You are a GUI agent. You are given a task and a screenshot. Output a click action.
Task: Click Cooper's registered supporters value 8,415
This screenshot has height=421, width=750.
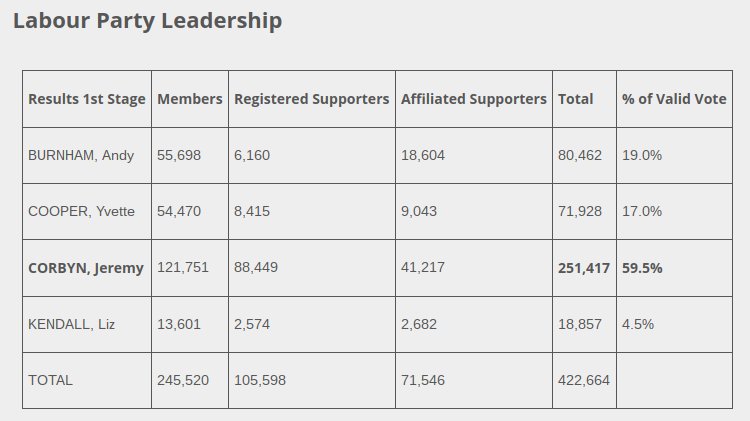pos(252,211)
